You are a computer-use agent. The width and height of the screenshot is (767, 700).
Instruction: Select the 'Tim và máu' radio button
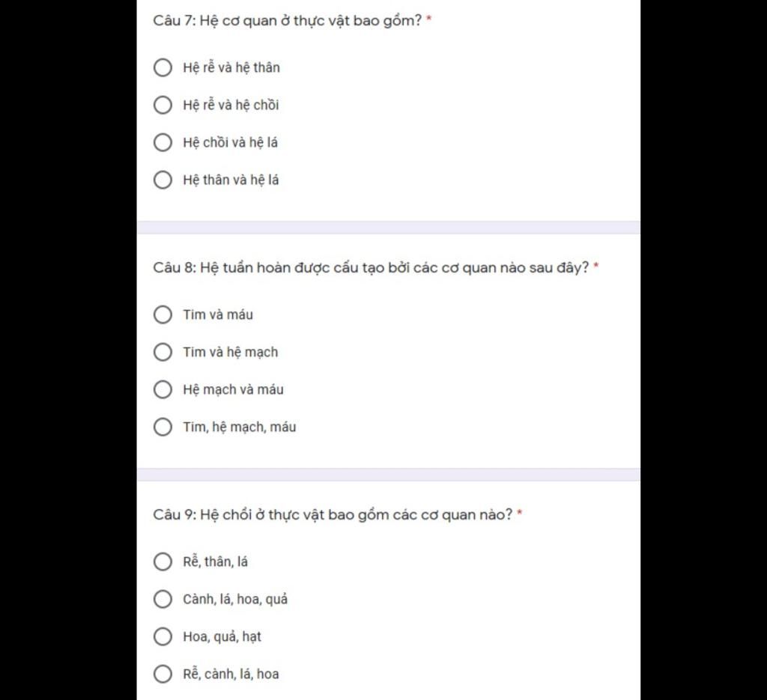(163, 314)
